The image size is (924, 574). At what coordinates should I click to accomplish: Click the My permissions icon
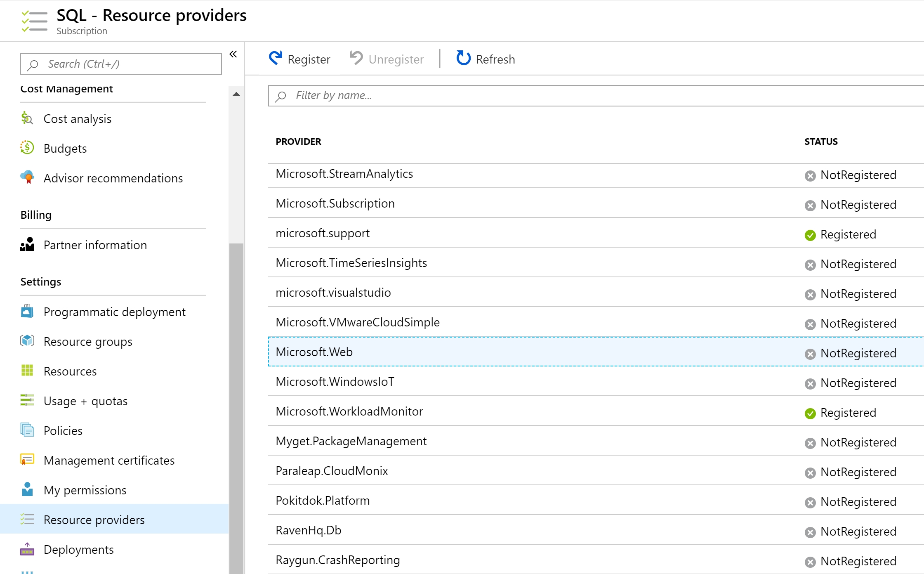point(27,490)
